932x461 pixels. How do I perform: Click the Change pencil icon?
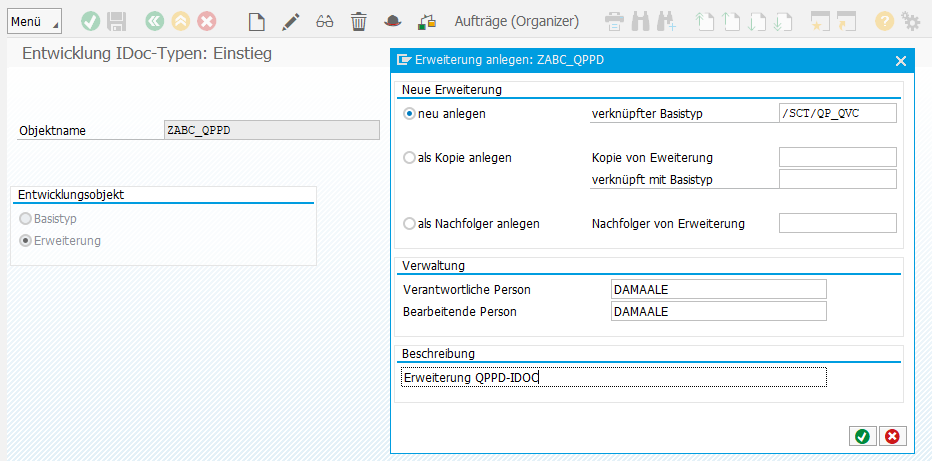290,21
